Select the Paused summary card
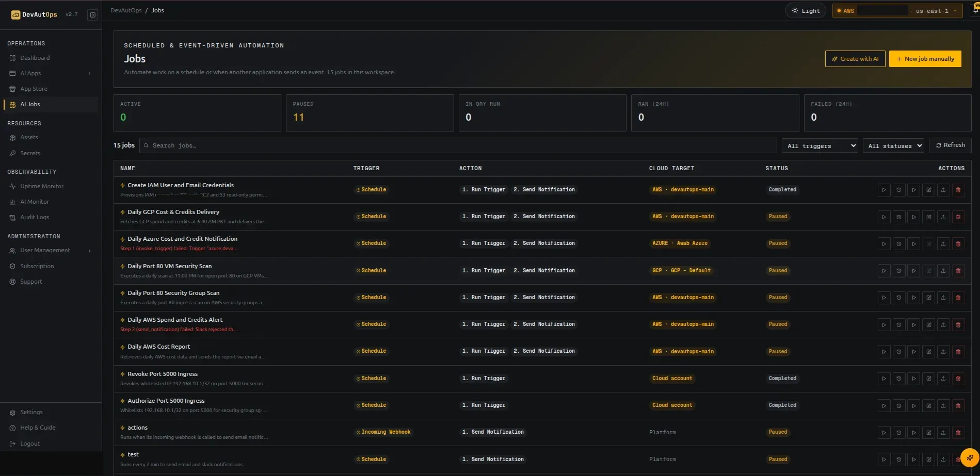 [369, 112]
